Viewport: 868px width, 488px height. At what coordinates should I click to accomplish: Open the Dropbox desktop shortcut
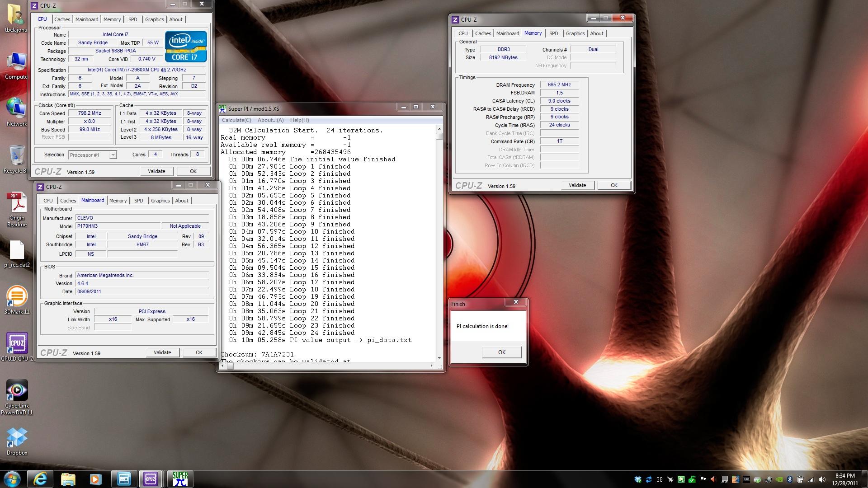coord(17,441)
